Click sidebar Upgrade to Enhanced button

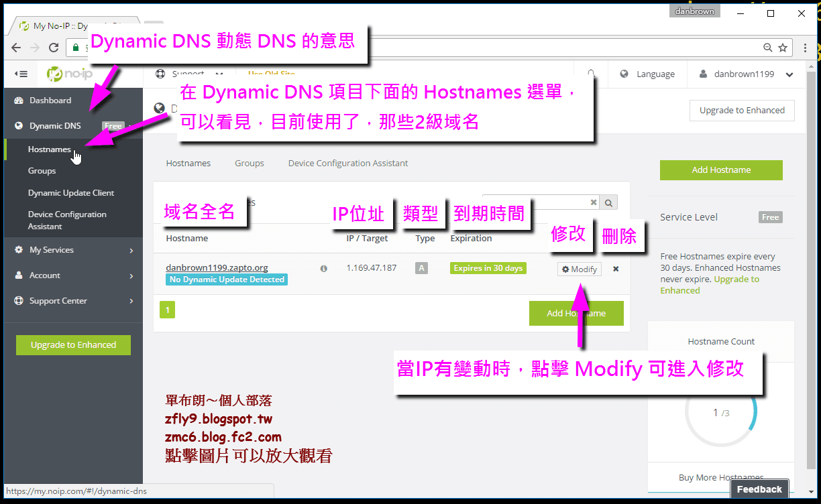(73, 345)
